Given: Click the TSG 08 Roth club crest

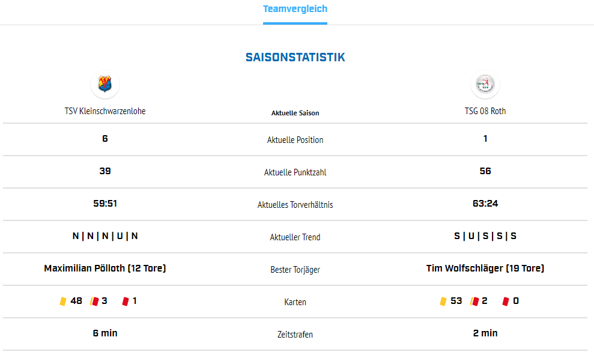Looking at the screenshot, I should point(485,84).
